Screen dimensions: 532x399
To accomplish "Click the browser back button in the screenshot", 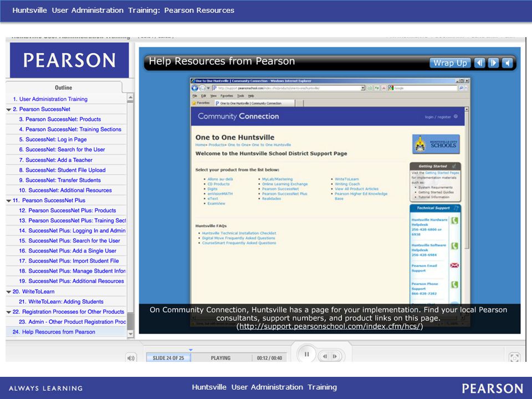I will point(195,88).
